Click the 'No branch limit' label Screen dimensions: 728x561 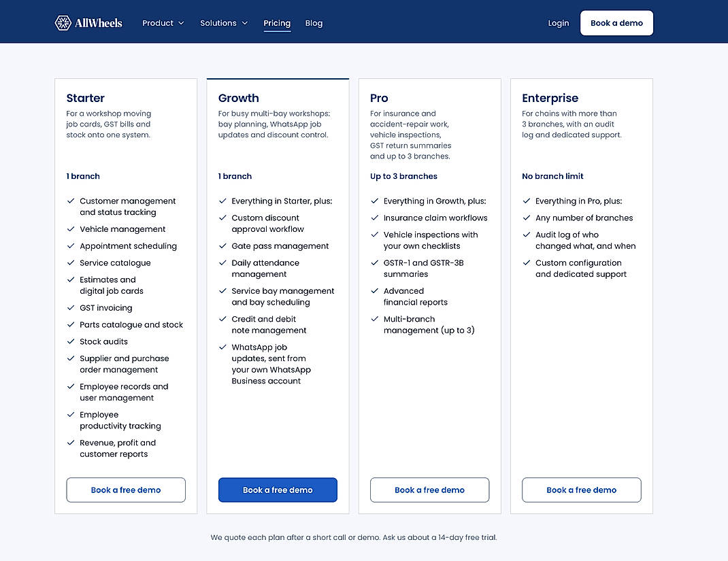click(552, 176)
